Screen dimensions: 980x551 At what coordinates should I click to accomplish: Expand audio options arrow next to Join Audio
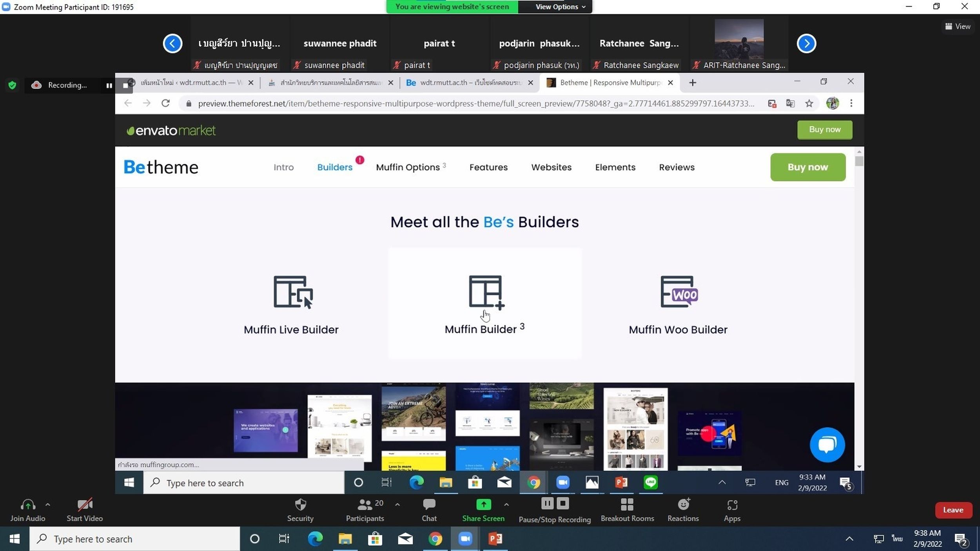[x=47, y=505]
